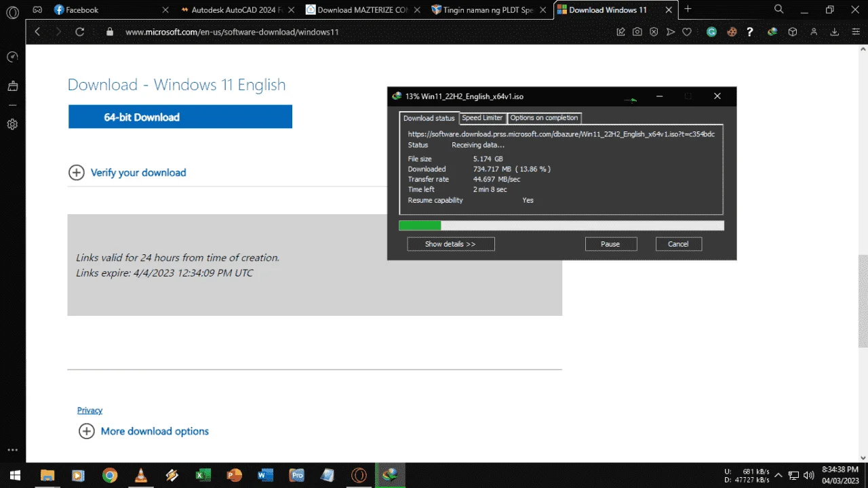Bookmark page with heart icon

point(687,32)
